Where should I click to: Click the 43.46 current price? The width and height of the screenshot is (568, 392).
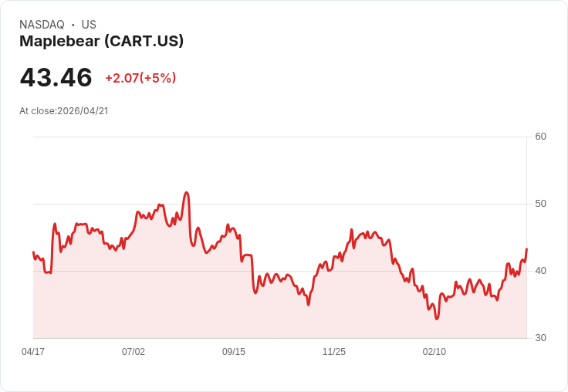pyautogui.click(x=56, y=77)
